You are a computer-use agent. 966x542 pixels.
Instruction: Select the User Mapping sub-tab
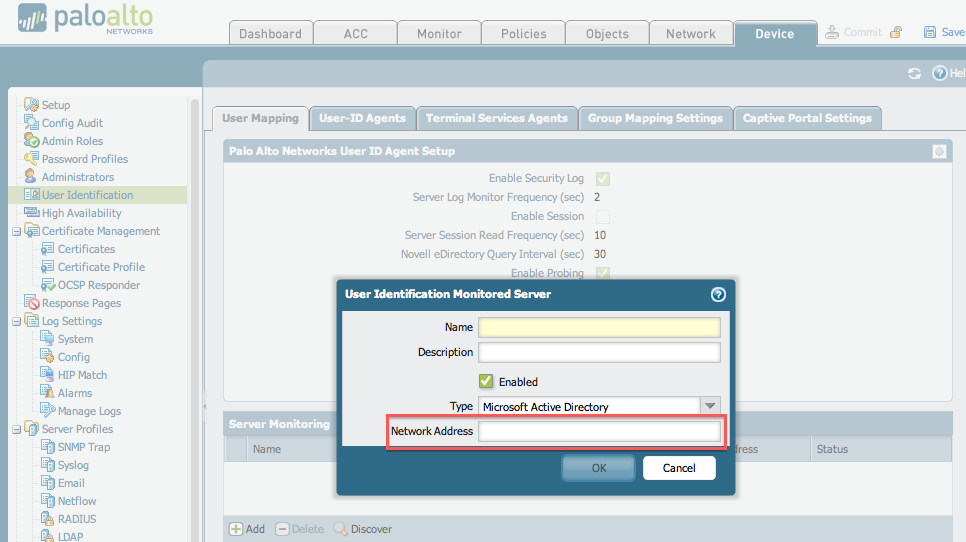point(260,118)
